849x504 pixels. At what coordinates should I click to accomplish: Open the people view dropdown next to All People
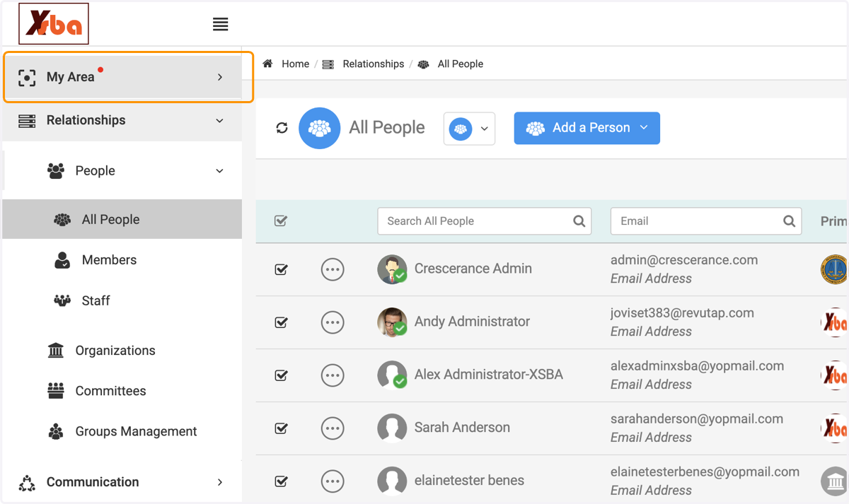[x=469, y=129]
